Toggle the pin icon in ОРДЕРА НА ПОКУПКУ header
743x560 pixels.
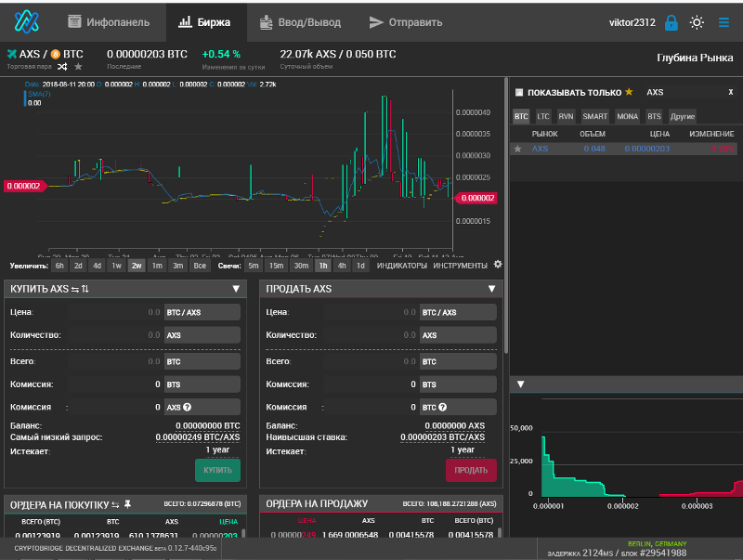tap(127, 504)
